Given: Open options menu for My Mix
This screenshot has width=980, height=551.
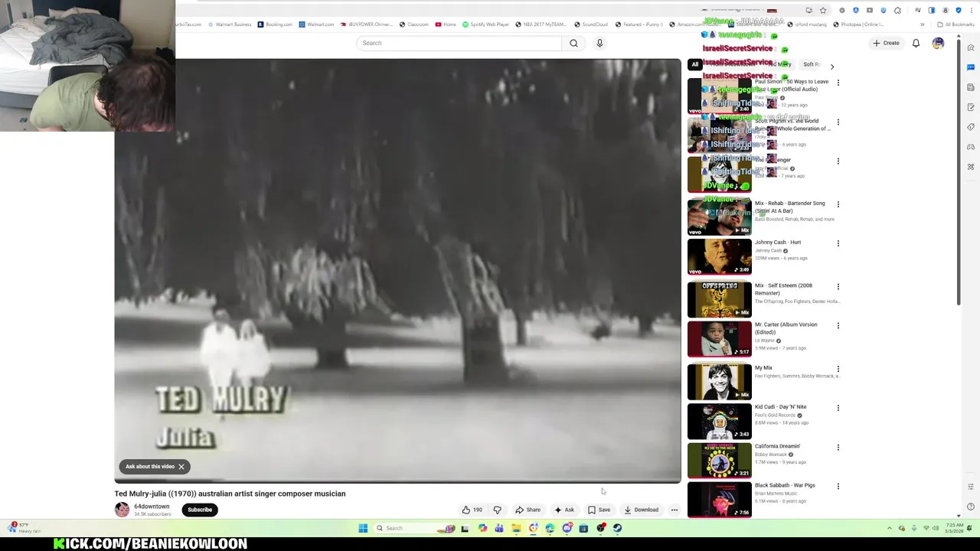Looking at the screenshot, I should pos(838,369).
